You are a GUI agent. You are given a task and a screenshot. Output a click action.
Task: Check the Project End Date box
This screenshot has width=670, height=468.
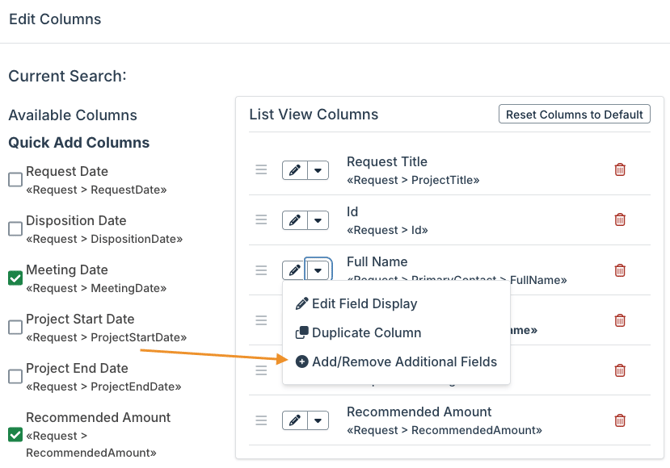15,377
